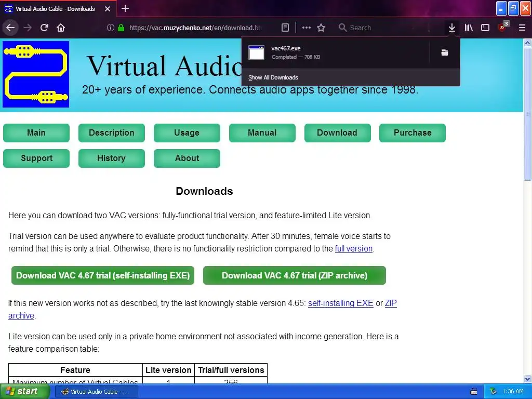The image size is (532, 399).
Task: Download VAC 4.67 trial self-installing EXE
Action: click(x=103, y=275)
